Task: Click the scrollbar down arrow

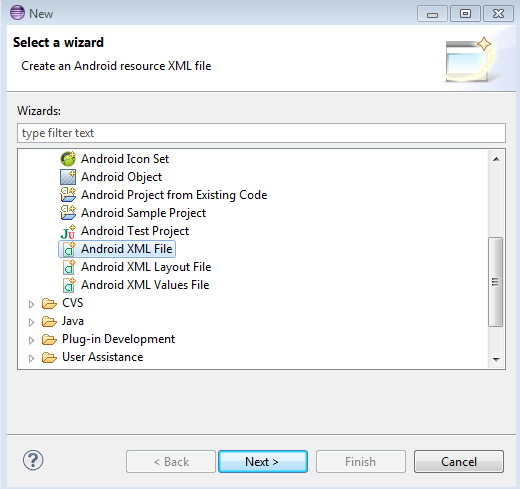Action: tap(496, 359)
